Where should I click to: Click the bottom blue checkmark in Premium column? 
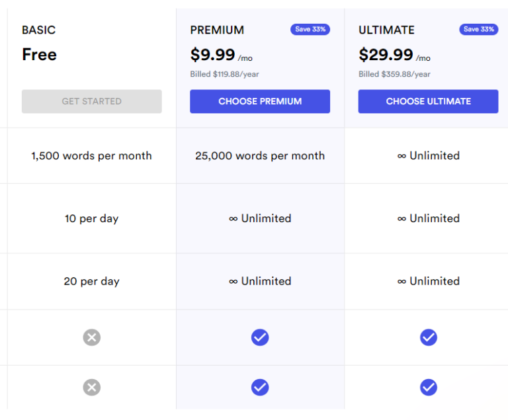pos(260,387)
